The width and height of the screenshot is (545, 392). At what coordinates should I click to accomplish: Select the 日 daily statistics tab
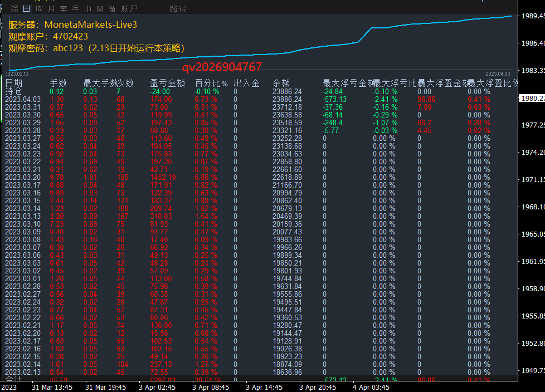[x=27, y=9]
